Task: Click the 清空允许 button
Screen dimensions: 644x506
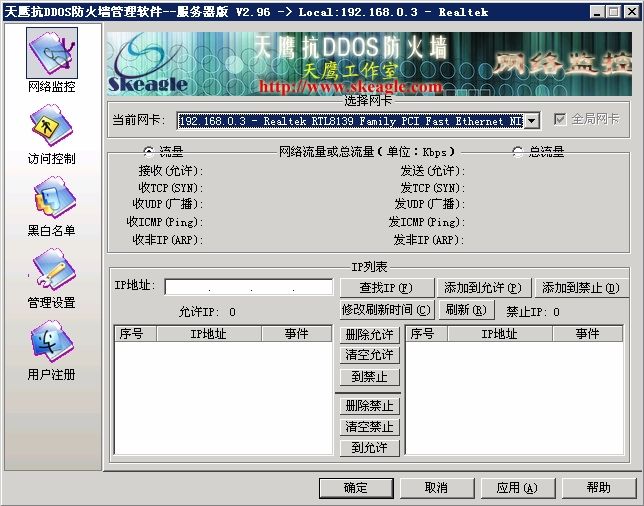Action: click(x=370, y=355)
